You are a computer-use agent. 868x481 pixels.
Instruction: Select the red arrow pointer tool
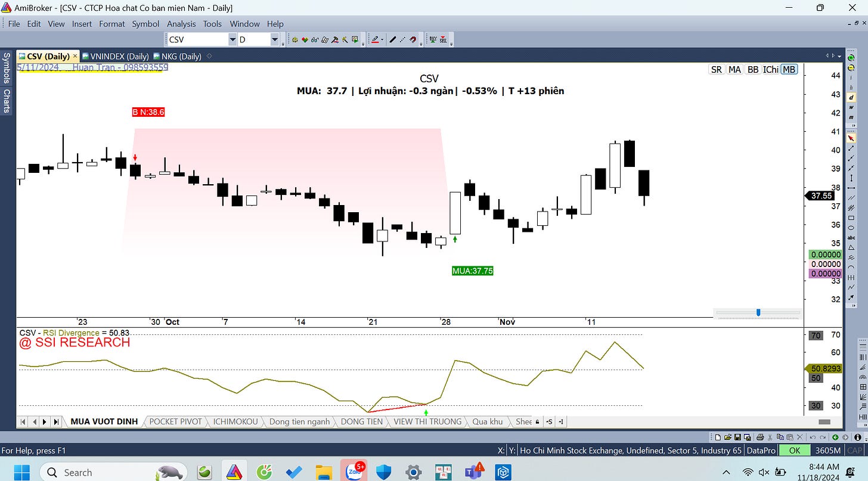coord(851,138)
